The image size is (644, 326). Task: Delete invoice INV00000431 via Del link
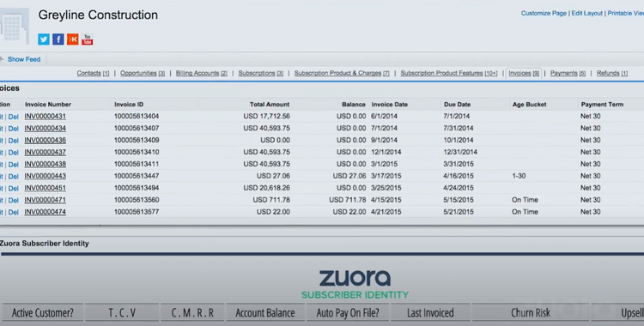[x=14, y=117]
